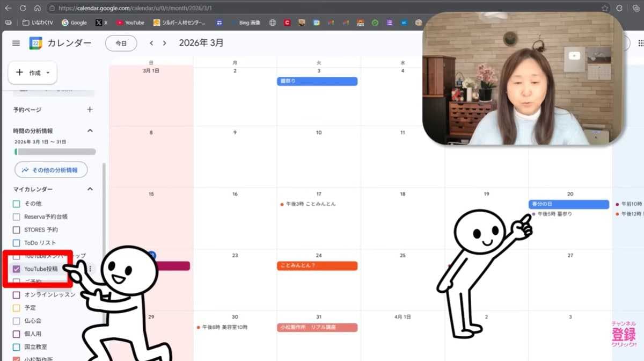Collapse the マイカレンダー section
644x361 pixels.
[x=90, y=189]
